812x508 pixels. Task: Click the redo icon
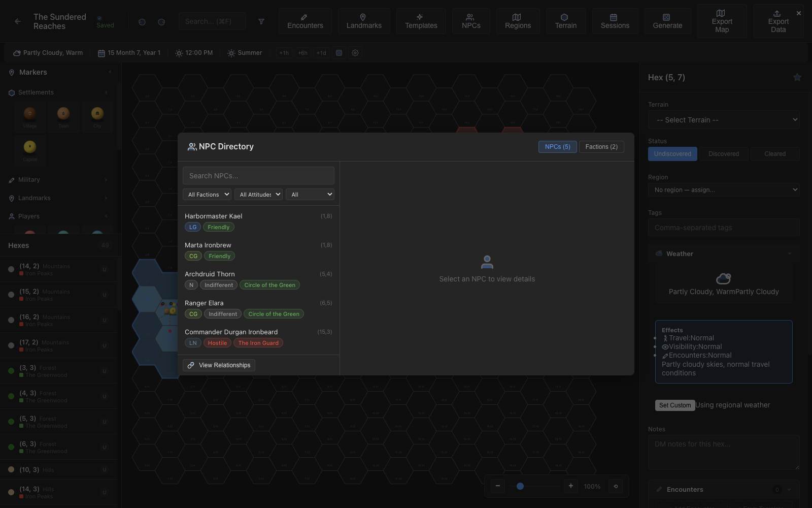(161, 22)
